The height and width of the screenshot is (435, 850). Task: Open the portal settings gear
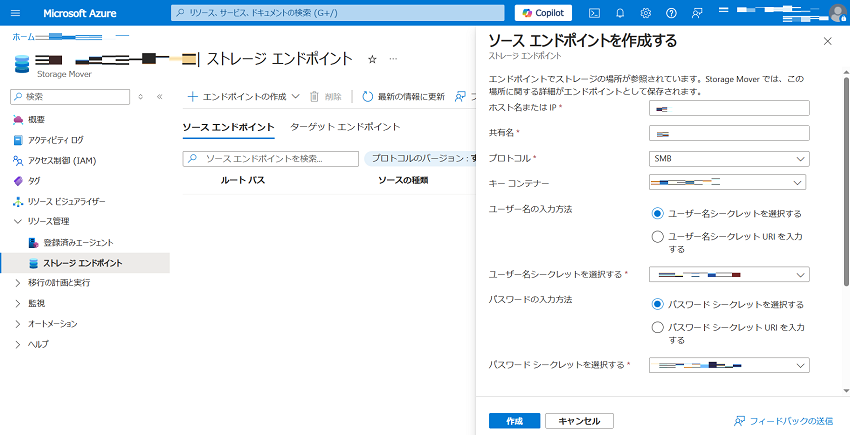click(646, 13)
